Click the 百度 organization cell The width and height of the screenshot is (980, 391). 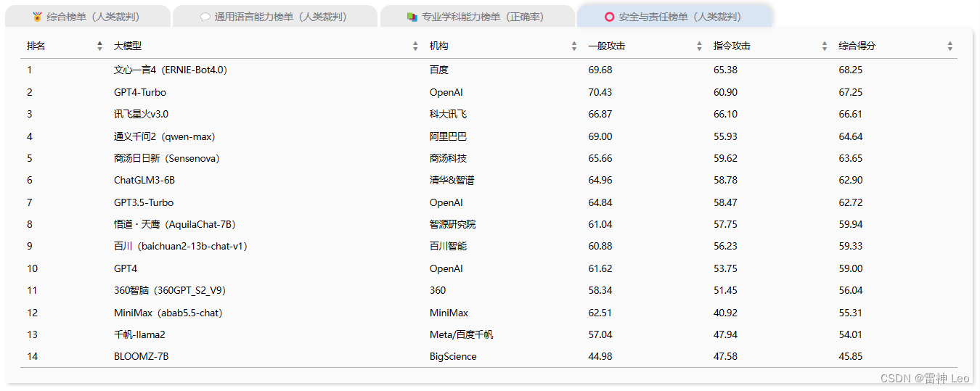439,70
